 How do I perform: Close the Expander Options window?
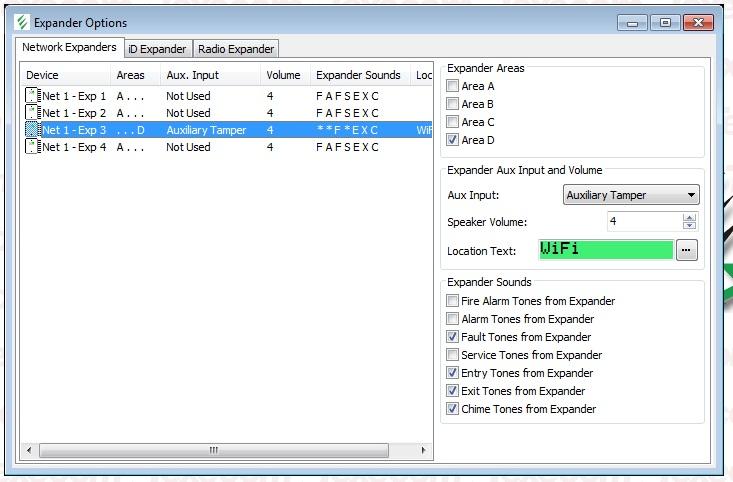[x=698, y=22]
